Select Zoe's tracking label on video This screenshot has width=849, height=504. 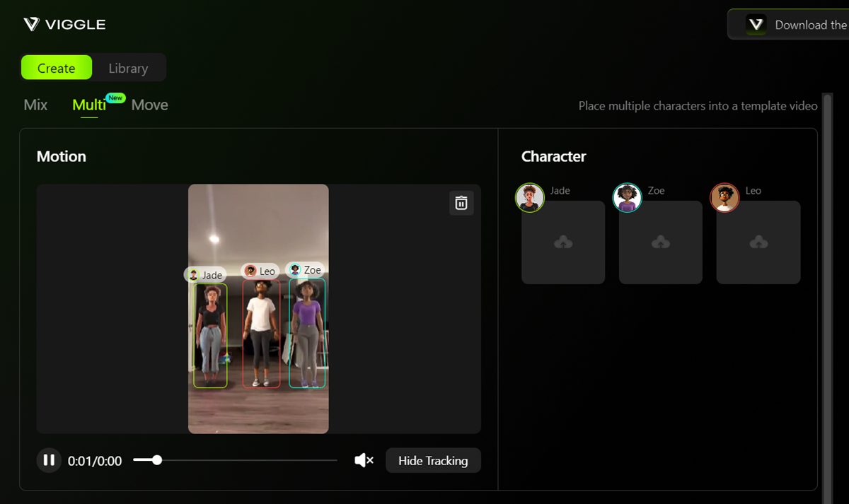tap(305, 270)
